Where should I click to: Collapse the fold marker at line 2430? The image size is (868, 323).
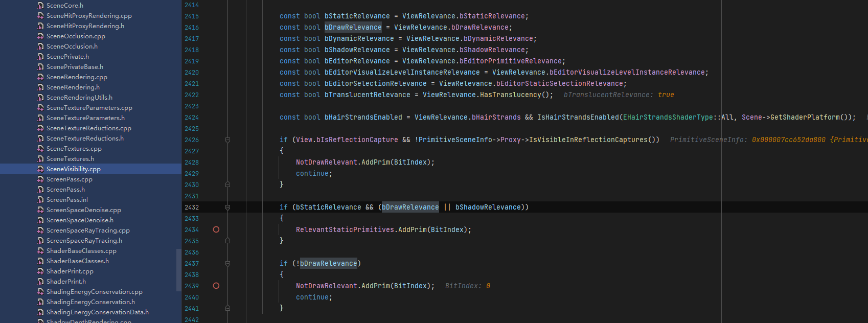pos(227,184)
